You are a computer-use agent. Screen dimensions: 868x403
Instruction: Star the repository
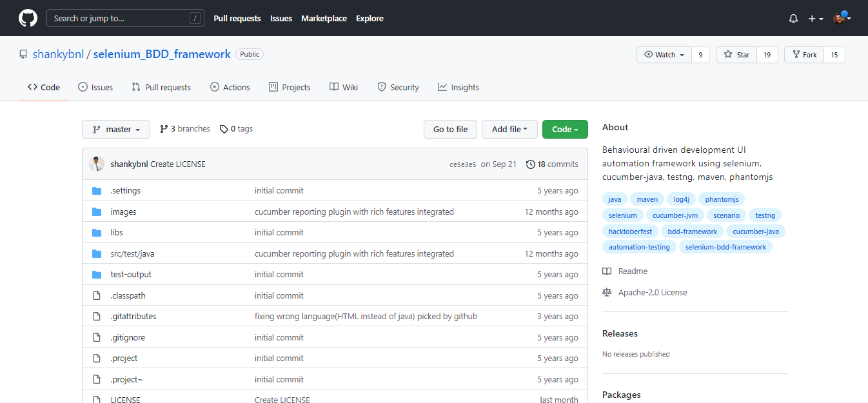736,55
